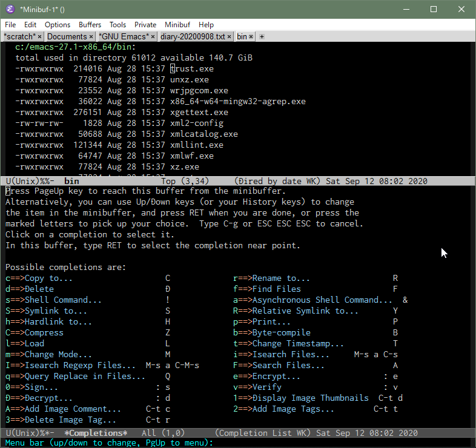Click file xmllint.exe in dired listing
The height and width of the screenshot is (448, 476).
197,145
